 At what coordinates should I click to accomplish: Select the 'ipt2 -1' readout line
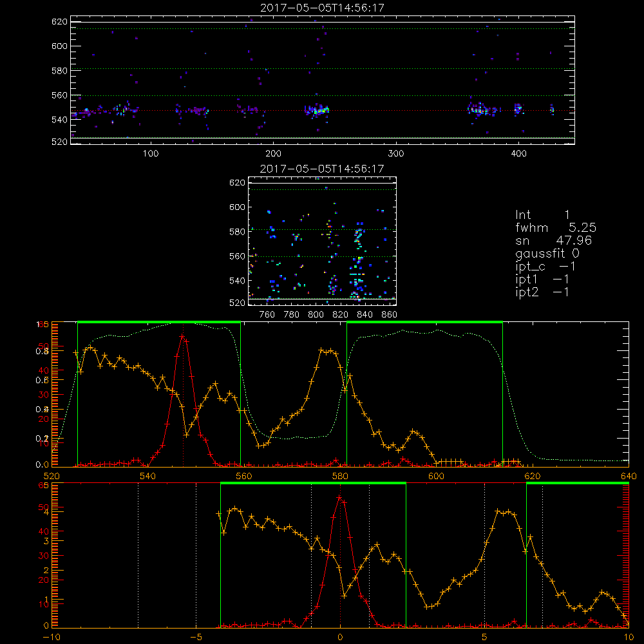click(x=542, y=292)
